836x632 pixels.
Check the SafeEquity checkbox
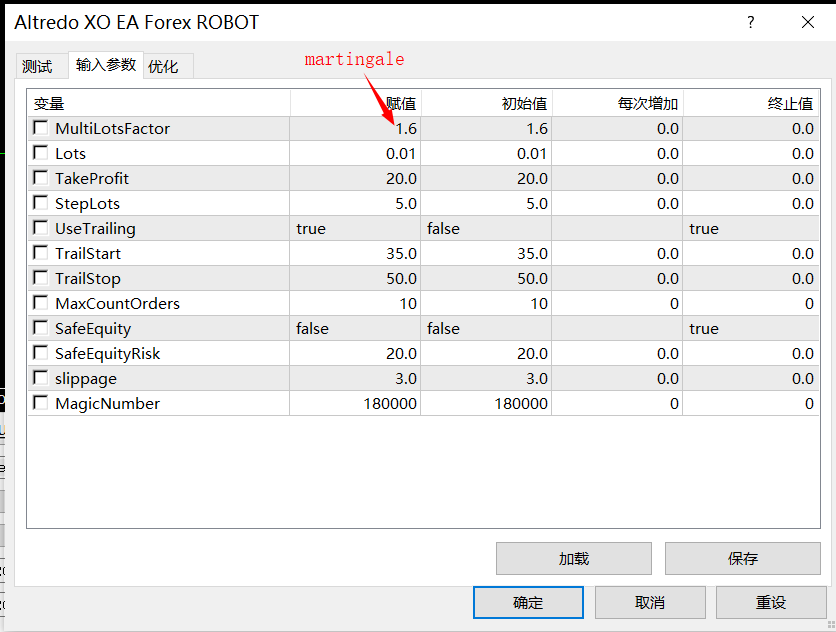41,328
